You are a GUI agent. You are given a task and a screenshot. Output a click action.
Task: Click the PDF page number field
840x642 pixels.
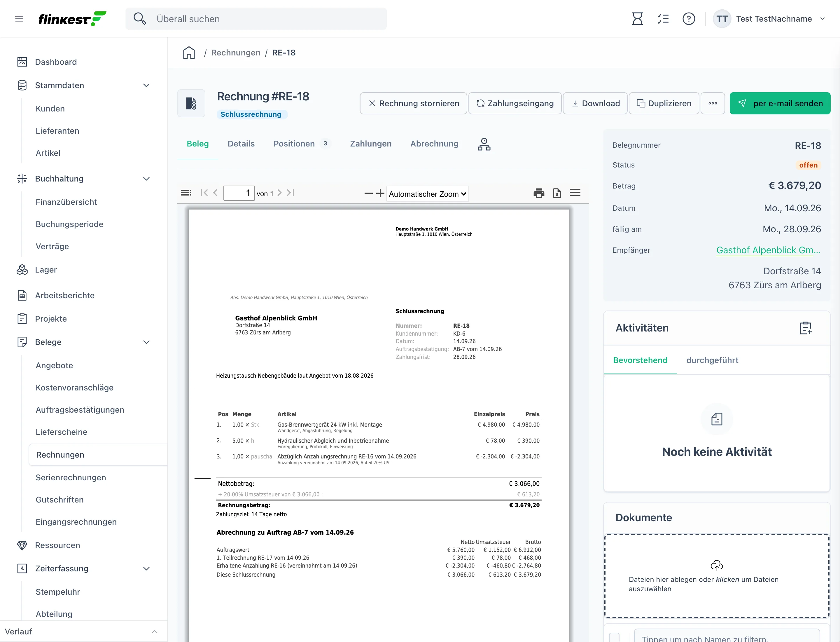coord(239,193)
